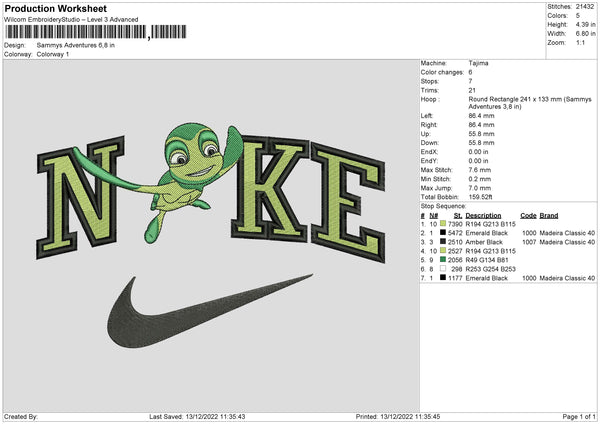The height and width of the screenshot is (424, 600).
Task: Click the black swatch in stop row 7
Action: tap(443, 278)
